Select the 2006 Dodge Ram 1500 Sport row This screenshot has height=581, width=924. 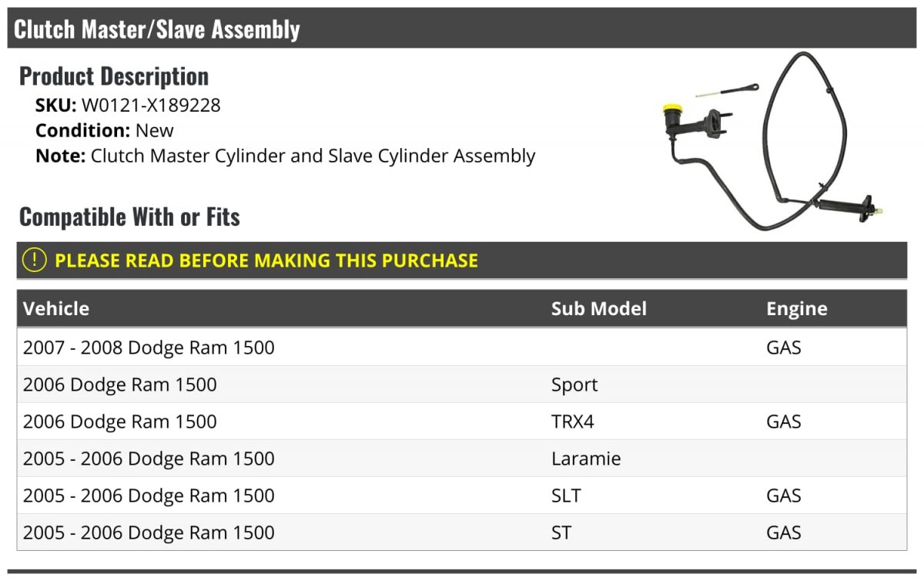(462, 385)
